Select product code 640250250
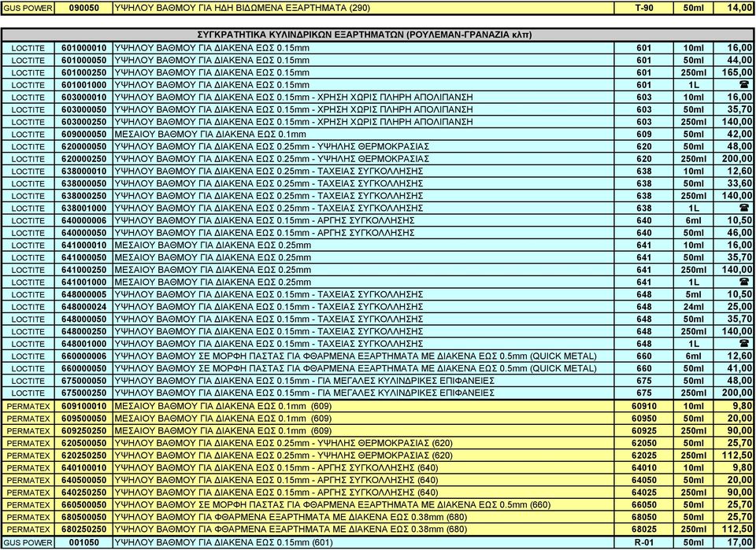Image resolution: width=756 pixels, height=550 pixels. [84, 493]
